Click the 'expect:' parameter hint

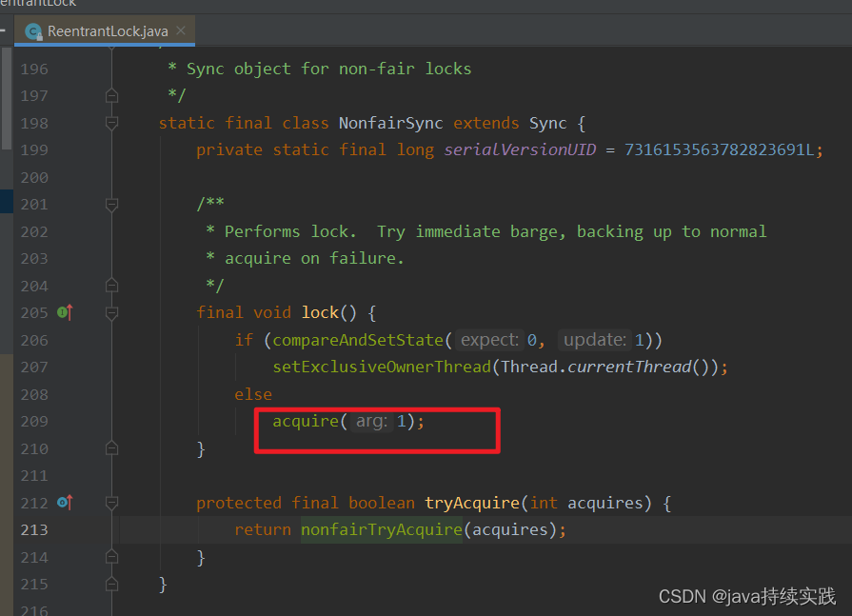[489, 340]
